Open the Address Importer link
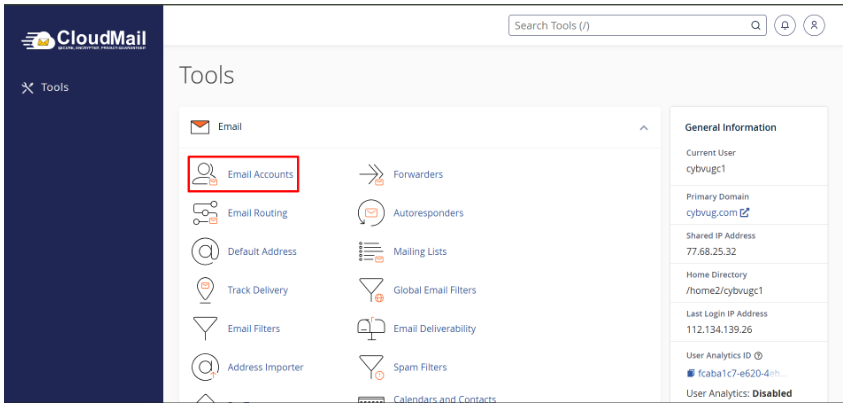856x413 pixels. [x=265, y=367]
